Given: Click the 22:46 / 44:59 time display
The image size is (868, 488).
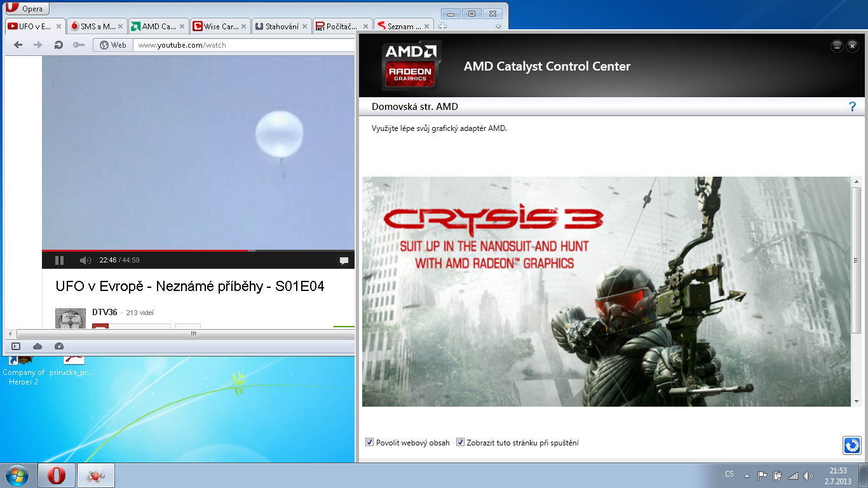Looking at the screenshot, I should pos(119,260).
